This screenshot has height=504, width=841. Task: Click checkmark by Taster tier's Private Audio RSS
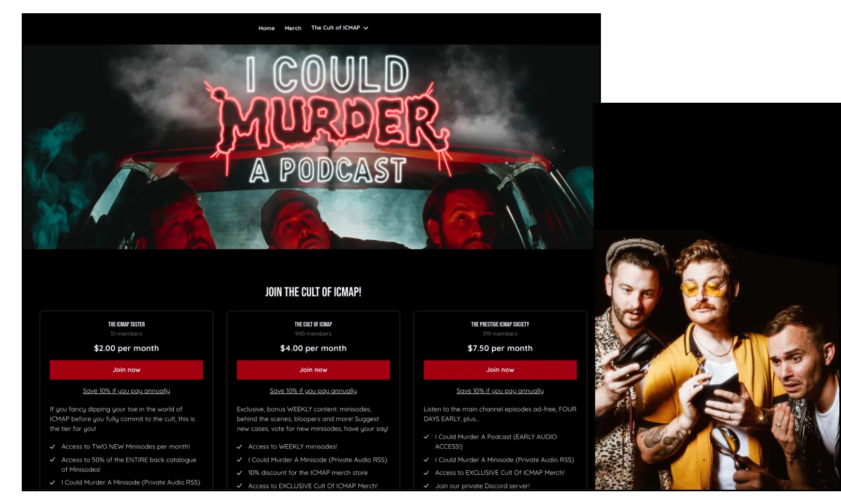tap(52, 483)
